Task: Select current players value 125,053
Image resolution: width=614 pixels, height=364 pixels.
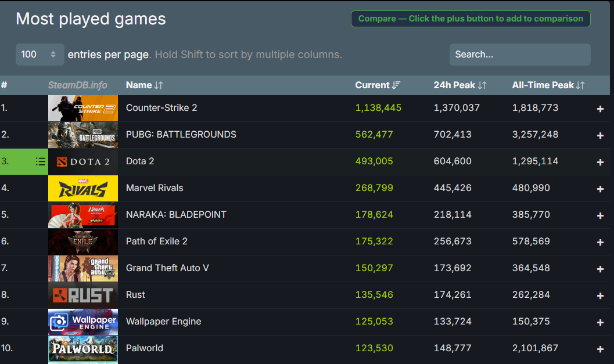Action: (374, 322)
